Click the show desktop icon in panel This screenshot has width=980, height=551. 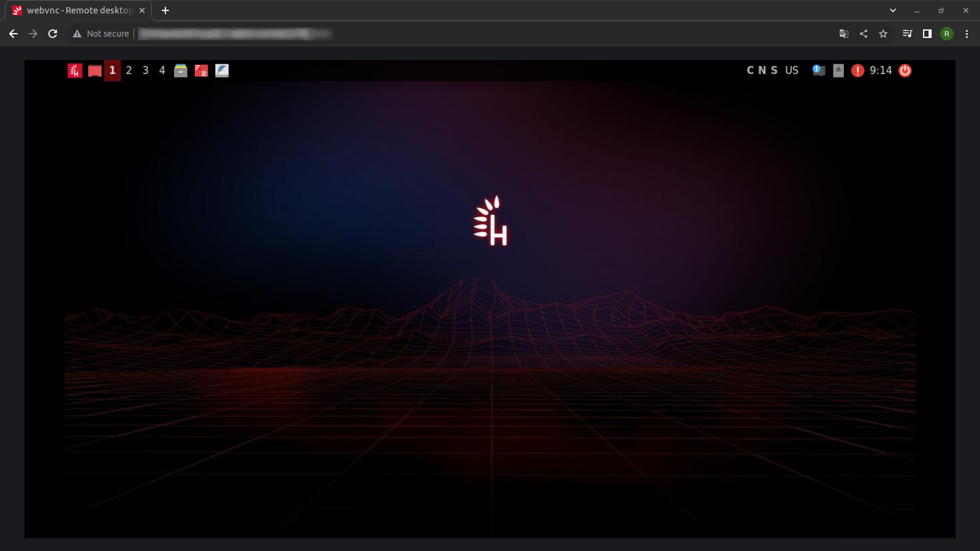point(95,71)
